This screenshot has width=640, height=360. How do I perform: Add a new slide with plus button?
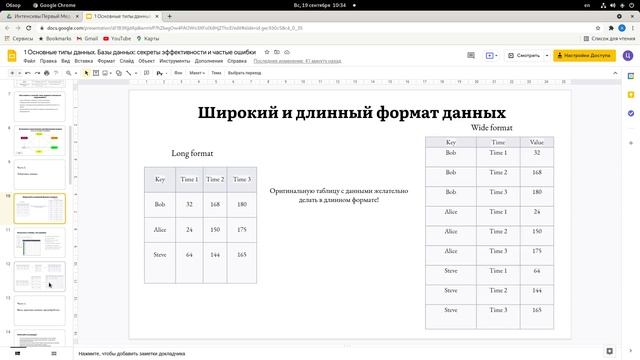12,73
